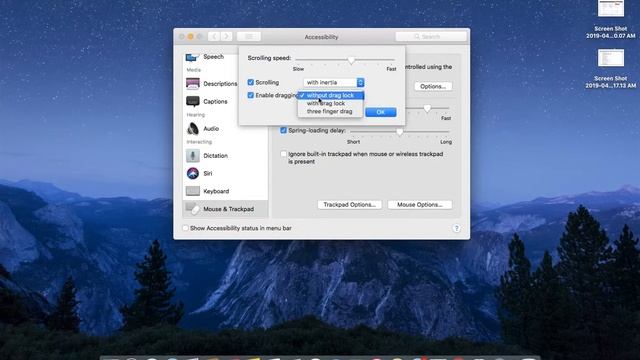Toggle Spring-loading delay checkbox
Screen dimensions: 640x360
click(x=283, y=131)
